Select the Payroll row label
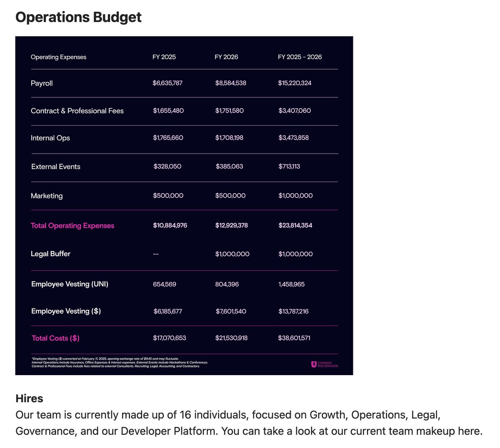This screenshot has width=500, height=448. point(42,83)
